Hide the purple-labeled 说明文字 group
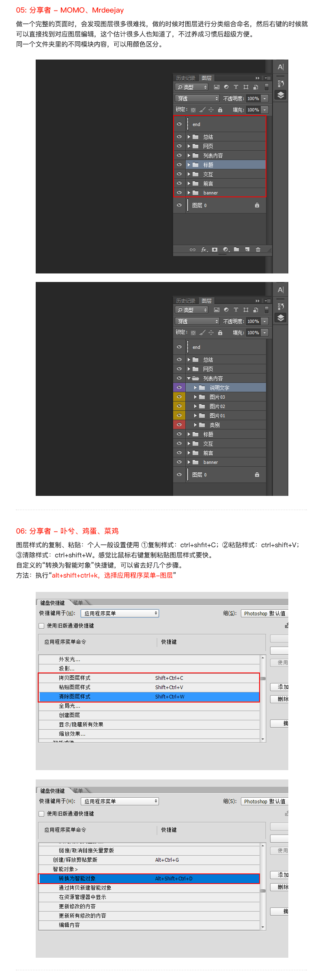Image resolution: width=324 pixels, height=980 pixels. point(179,387)
